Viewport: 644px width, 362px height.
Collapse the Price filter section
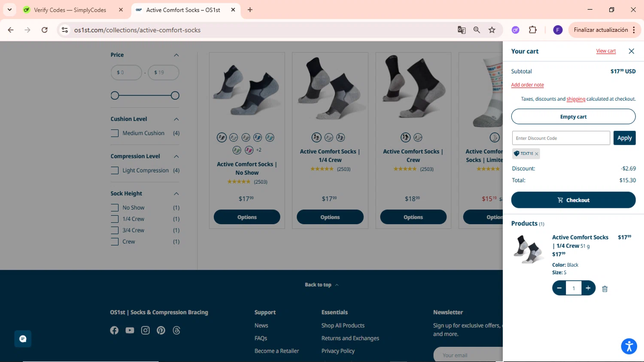point(176,55)
